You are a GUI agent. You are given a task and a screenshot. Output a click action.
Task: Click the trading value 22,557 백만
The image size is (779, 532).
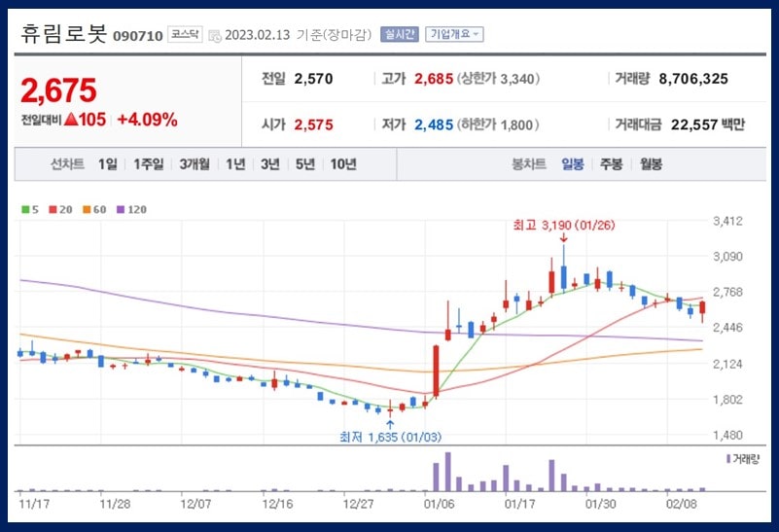coord(708,124)
